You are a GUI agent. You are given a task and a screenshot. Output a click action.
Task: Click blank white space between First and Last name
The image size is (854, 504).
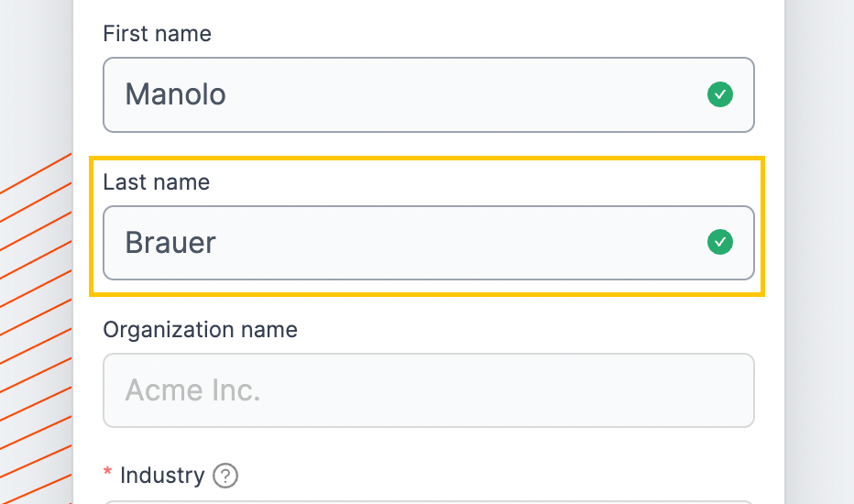click(429, 145)
